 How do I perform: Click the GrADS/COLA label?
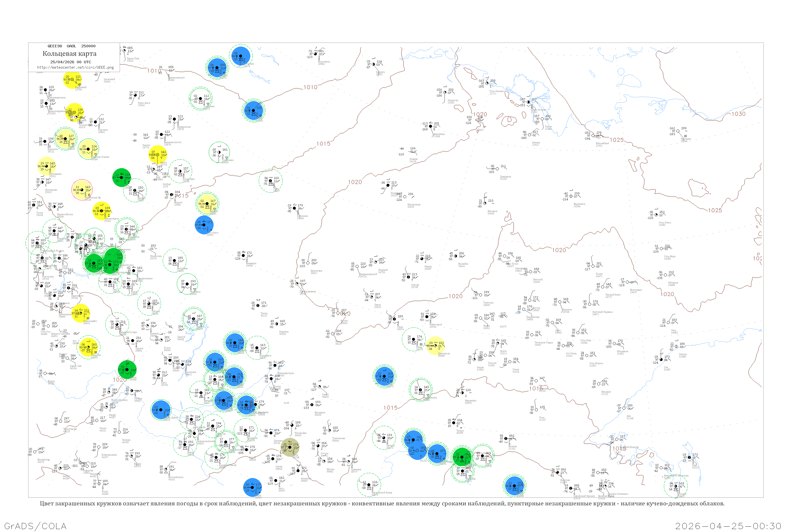[35, 526]
